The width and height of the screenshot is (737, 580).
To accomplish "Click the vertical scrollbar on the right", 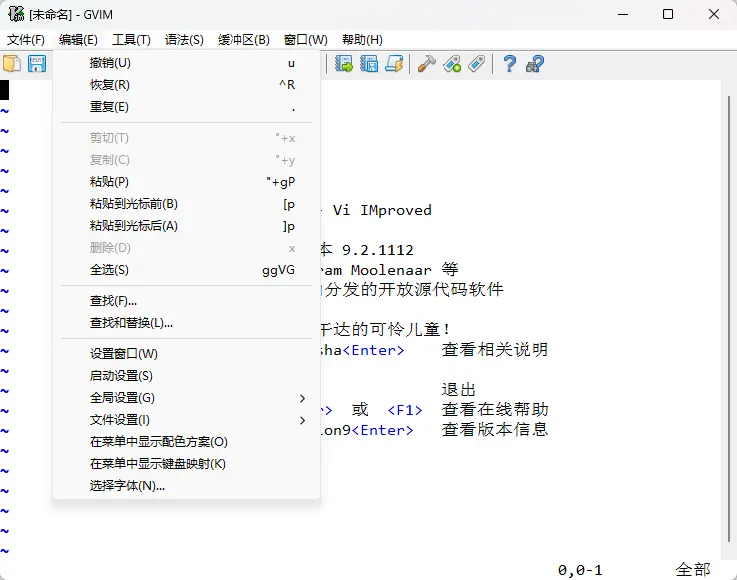I will (729, 319).
